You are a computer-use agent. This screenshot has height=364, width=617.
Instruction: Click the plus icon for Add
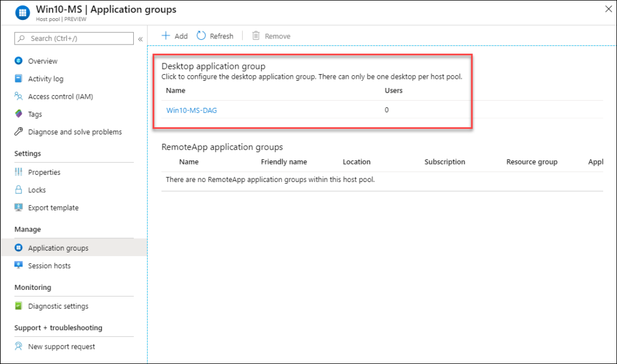(166, 36)
